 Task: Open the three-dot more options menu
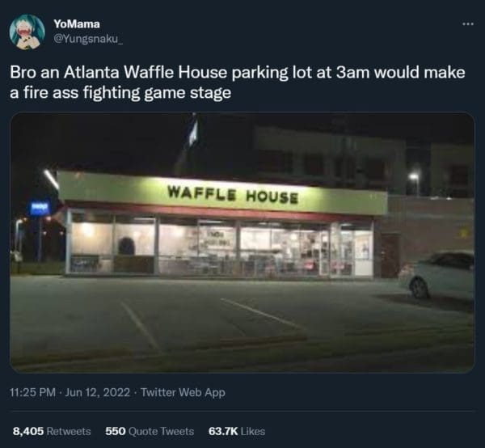coord(468,23)
